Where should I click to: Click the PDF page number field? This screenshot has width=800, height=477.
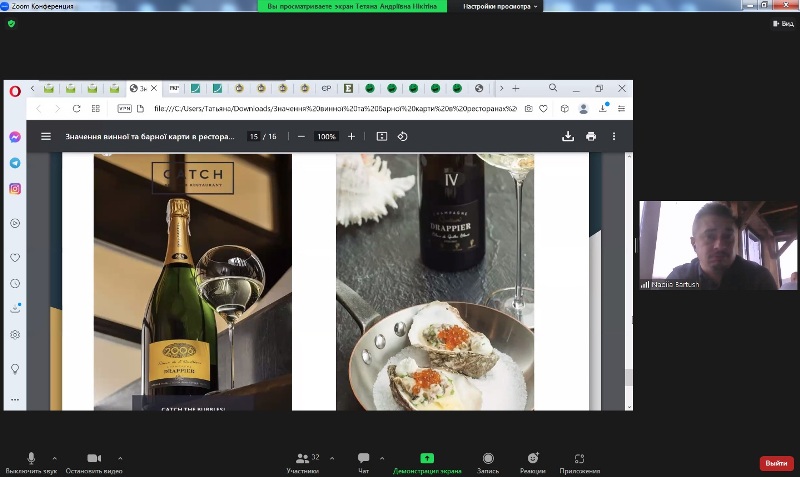point(254,136)
